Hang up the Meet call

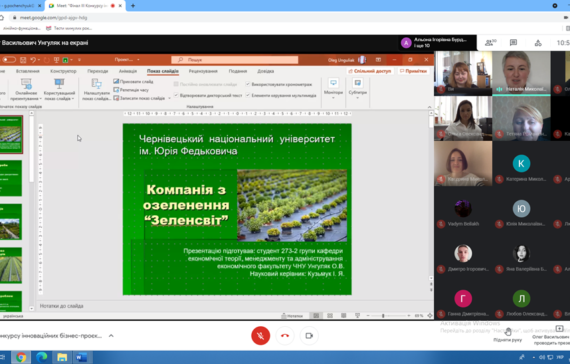pos(285,335)
